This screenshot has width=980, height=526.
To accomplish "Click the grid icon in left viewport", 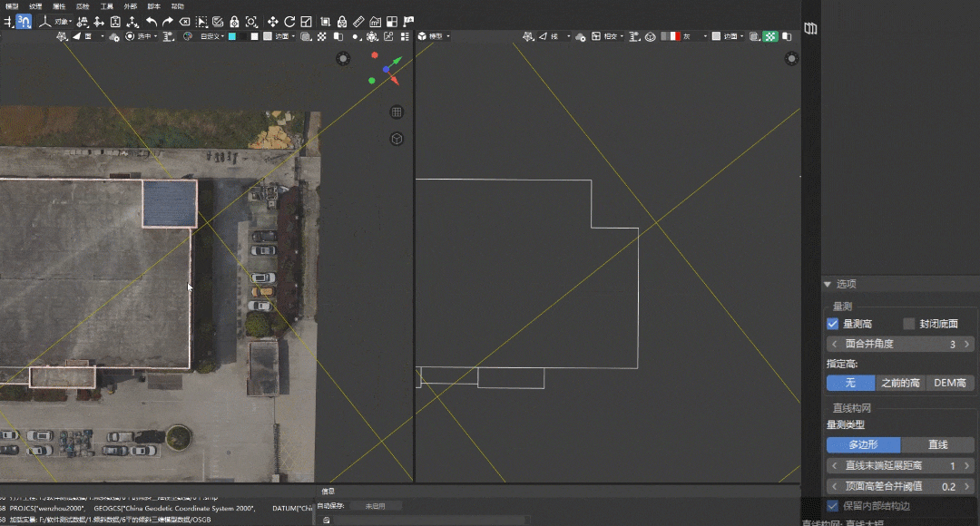I will [x=397, y=112].
